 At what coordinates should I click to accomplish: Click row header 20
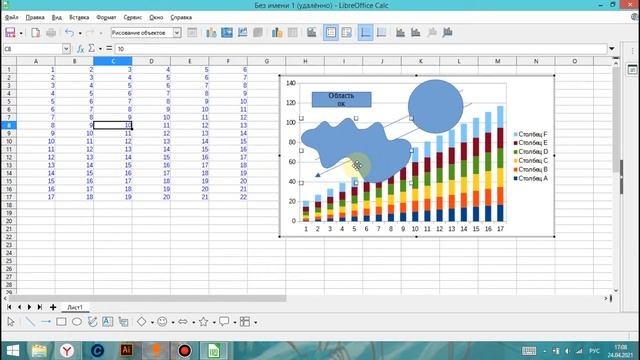click(9, 221)
